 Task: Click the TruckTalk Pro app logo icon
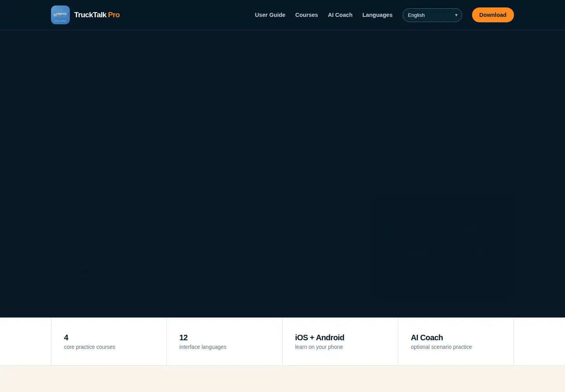[60, 15]
